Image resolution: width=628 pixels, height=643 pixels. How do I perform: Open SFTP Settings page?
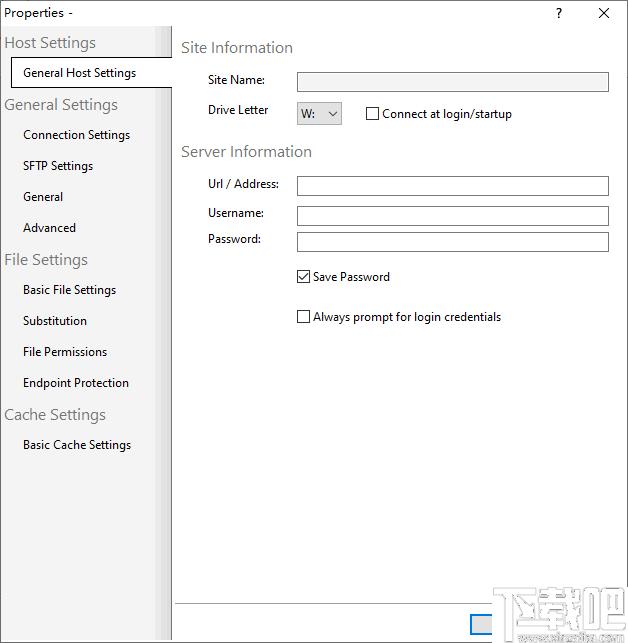click(58, 166)
